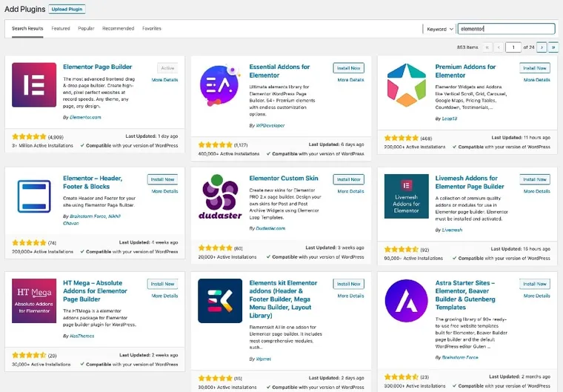Open author link Dudaster.com
This screenshot has height=392, width=563.
pyautogui.click(x=270, y=228)
